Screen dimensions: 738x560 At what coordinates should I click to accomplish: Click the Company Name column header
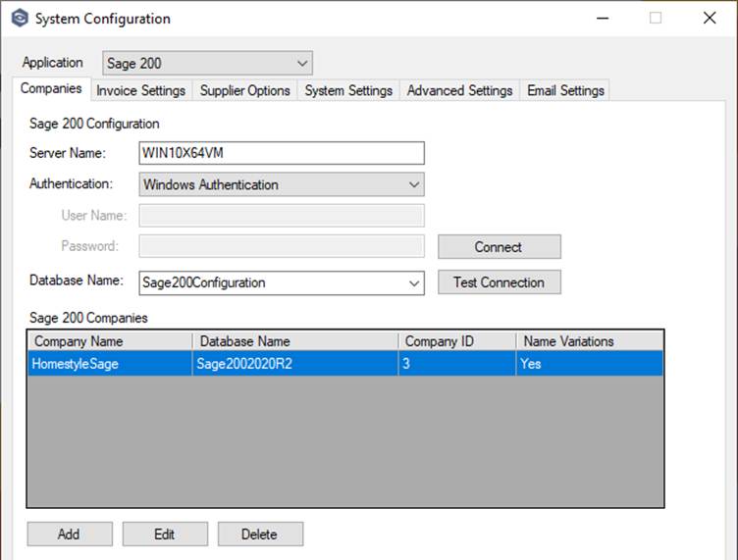(x=110, y=341)
